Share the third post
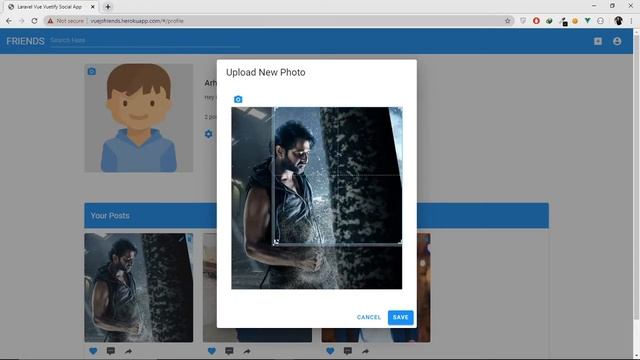Screen dimensions: 640x360 (x=365, y=351)
